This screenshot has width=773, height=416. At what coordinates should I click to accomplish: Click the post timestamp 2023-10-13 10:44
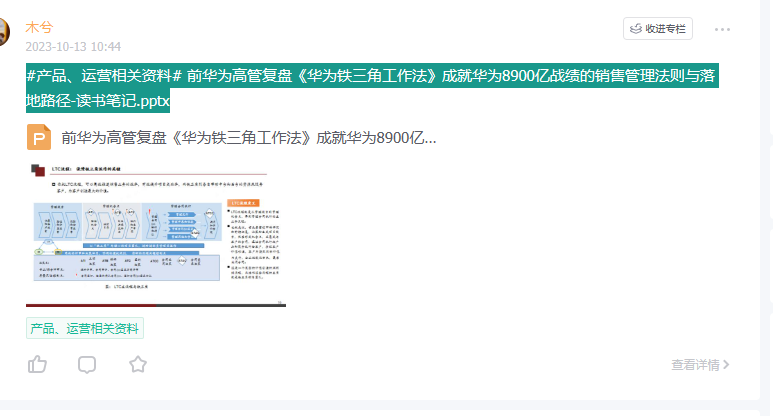point(73,47)
